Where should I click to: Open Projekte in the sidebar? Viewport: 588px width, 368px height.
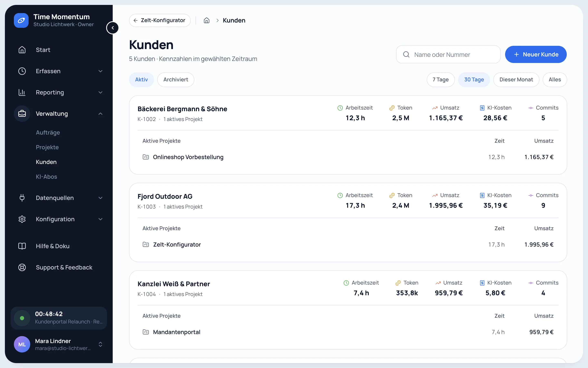[x=47, y=147]
